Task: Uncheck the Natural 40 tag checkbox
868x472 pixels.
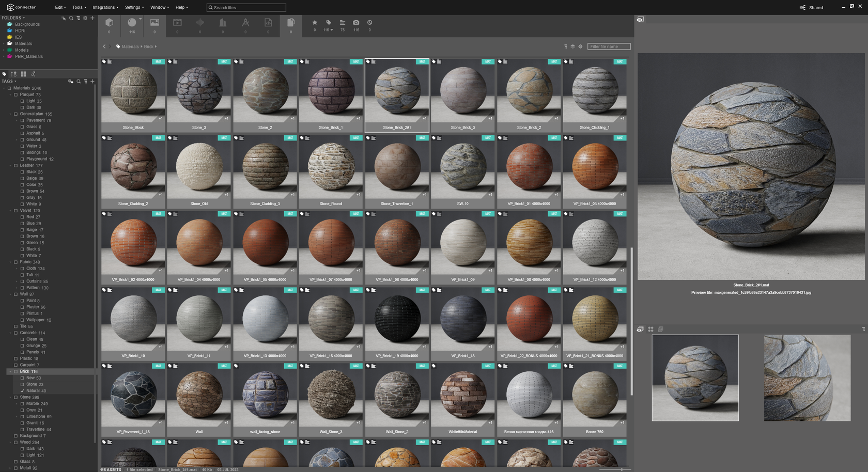Action: coord(22,391)
